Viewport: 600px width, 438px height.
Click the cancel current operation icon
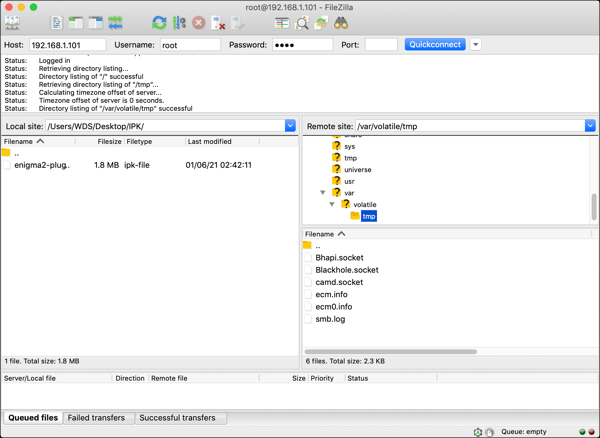(x=199, y=23)
